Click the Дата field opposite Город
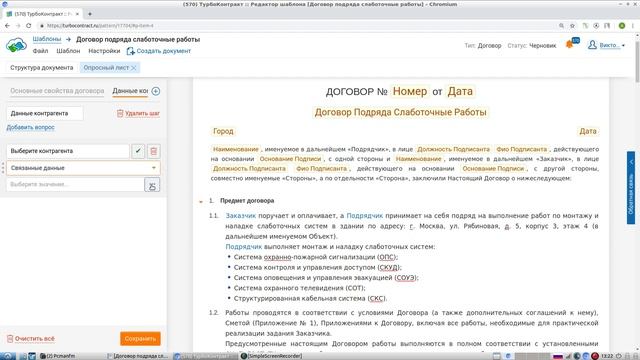Screen dimensions: 640x360 pyautogui.click(x=588, y=131)
